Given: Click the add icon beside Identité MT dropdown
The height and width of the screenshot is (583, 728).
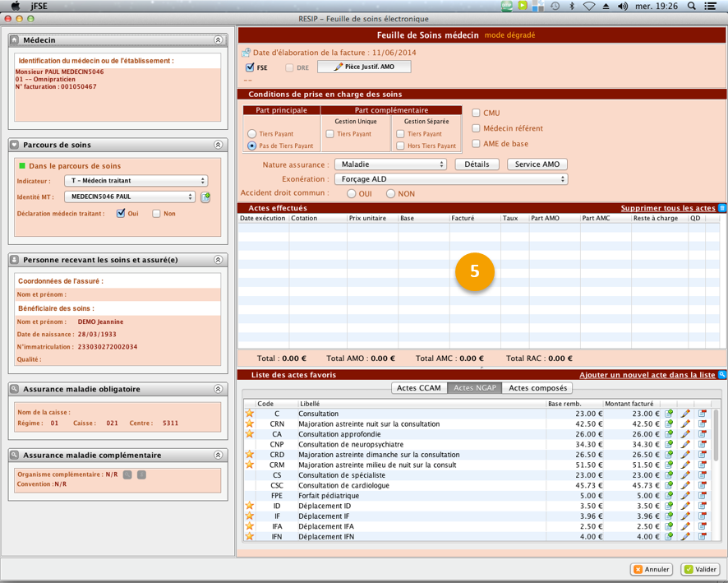Looking at the screenshot, I should click(205, 197).
